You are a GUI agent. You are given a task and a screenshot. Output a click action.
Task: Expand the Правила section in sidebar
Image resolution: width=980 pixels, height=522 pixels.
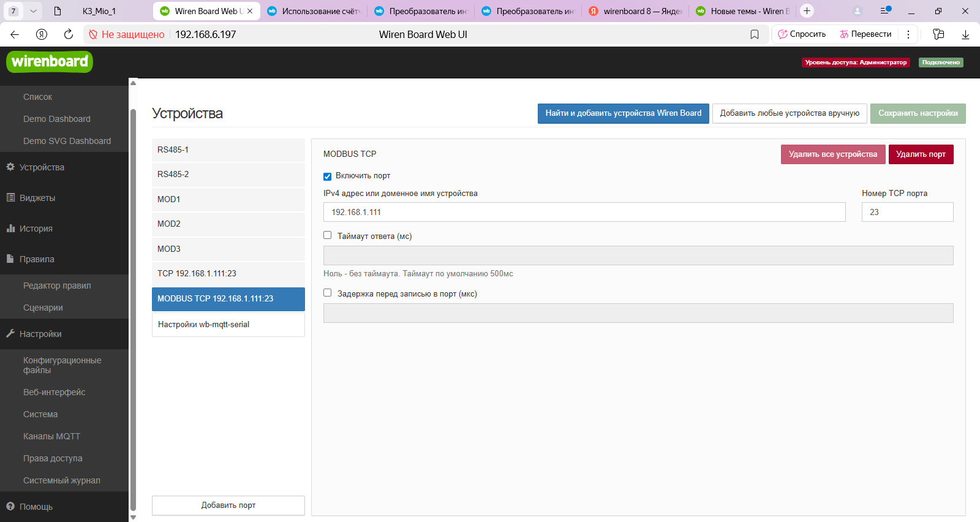click(x=37, y=259)
